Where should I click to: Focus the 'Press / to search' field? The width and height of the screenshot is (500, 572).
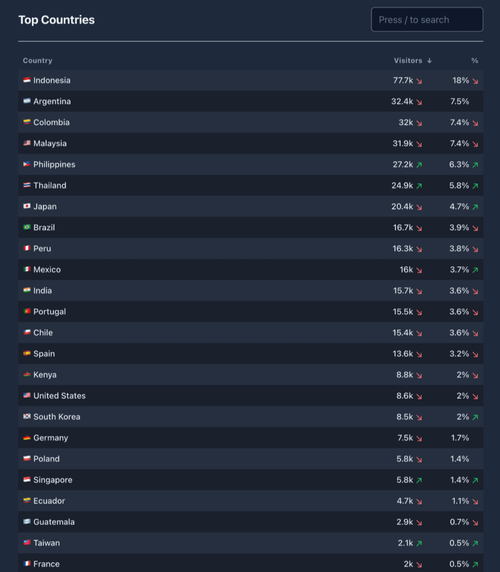(427, 20)
